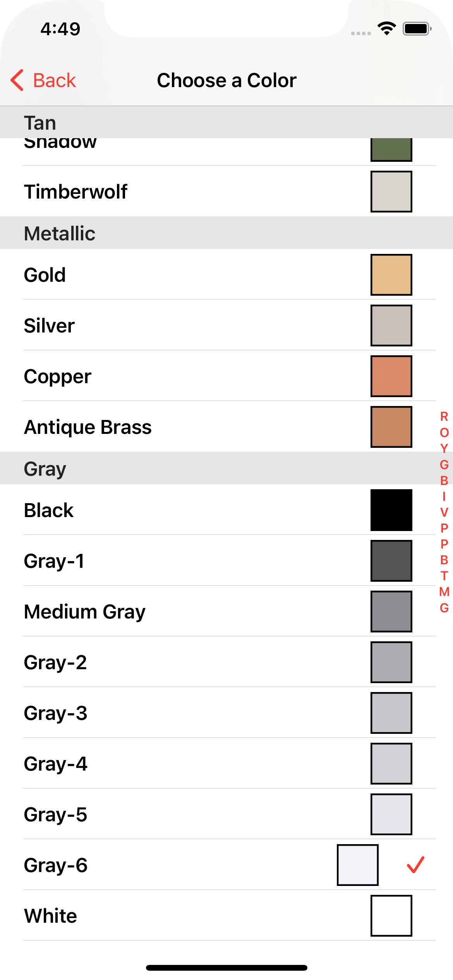This screenshot has width=453, height=980.
Task: Select the White color row
Action: coord(226,916)
